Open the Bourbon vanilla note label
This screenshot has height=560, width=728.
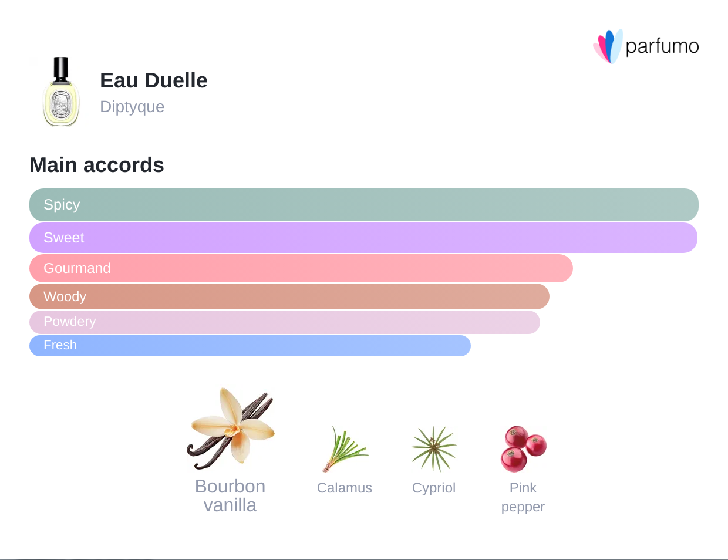click(230, 496)
